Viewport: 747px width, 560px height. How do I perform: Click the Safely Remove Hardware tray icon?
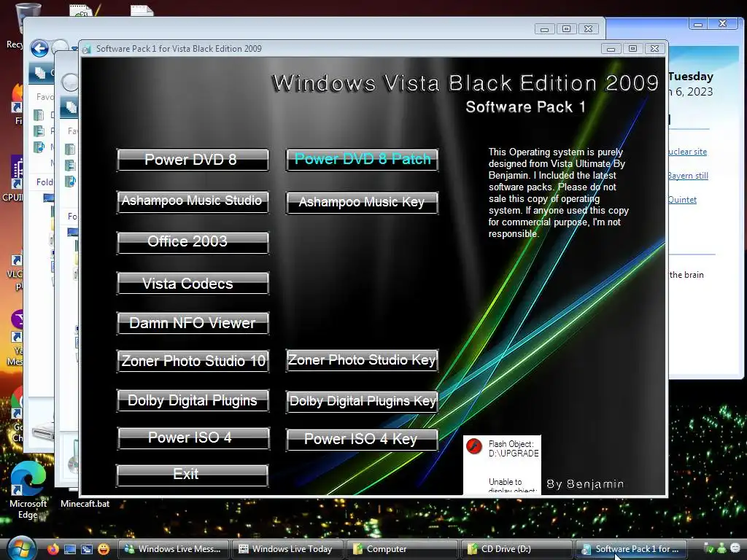pyautogui.click(x=708, y=548)
